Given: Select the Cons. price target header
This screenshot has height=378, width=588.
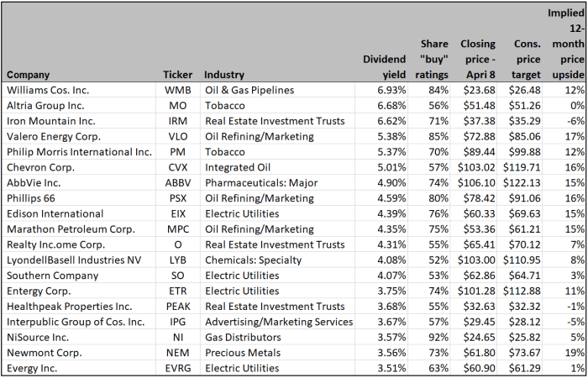Looking at the screenshot, I should pos(525,59).
